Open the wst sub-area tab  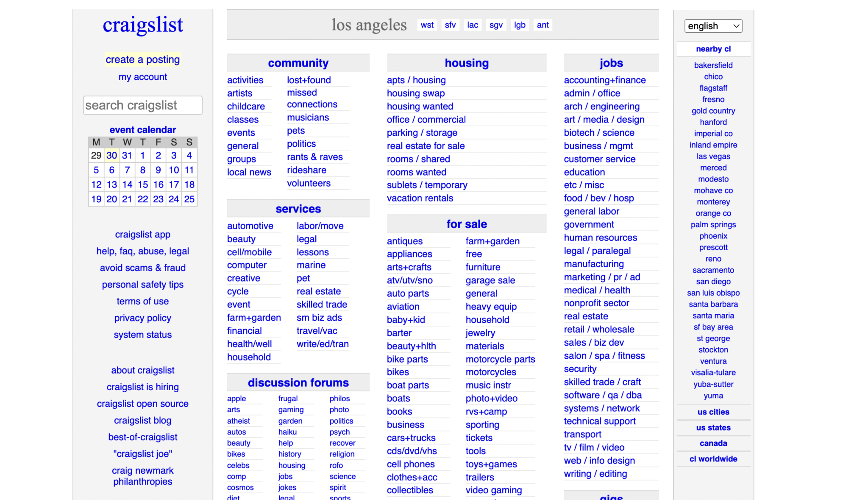coord(427,25)
